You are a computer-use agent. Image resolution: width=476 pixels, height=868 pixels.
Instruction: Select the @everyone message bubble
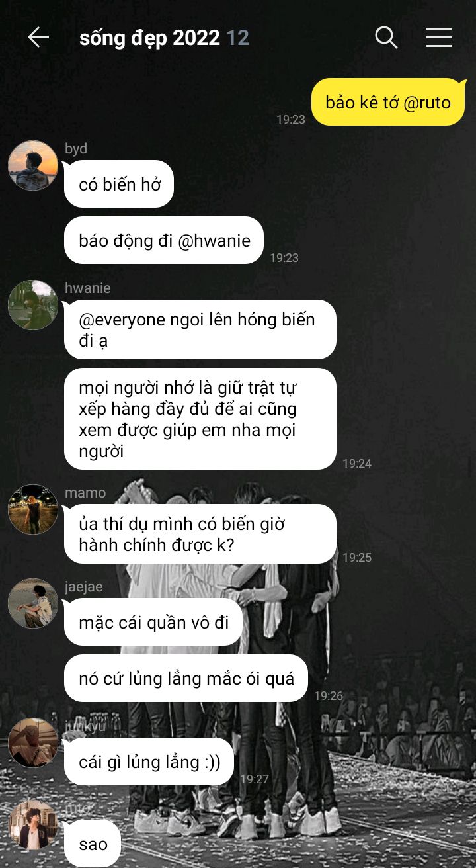[200, 329]
